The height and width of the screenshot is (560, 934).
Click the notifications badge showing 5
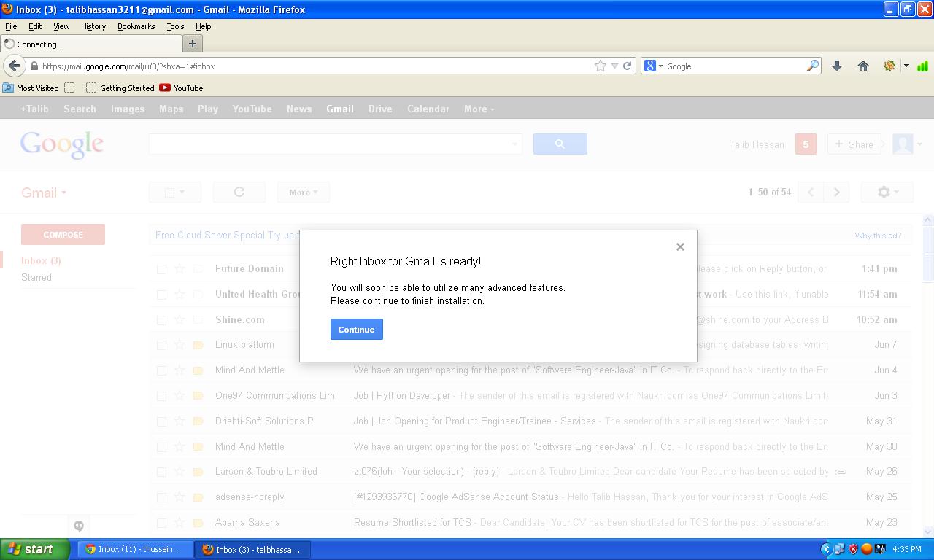[x=806, y=144]
